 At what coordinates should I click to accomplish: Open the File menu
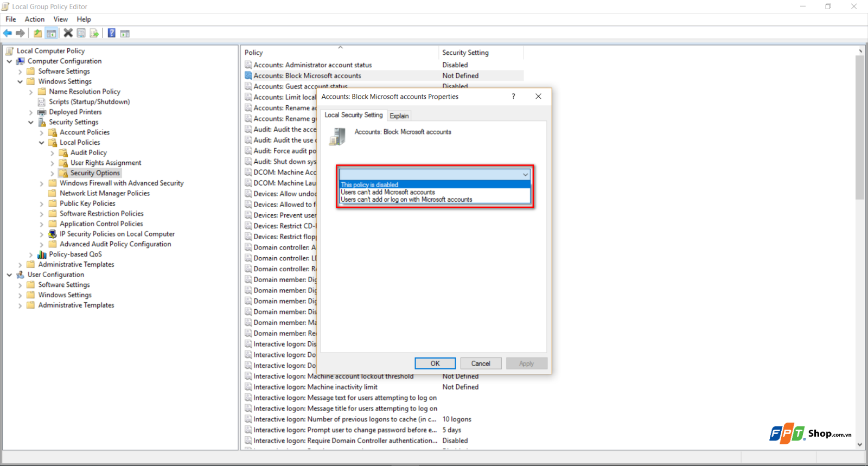point(11,20)
